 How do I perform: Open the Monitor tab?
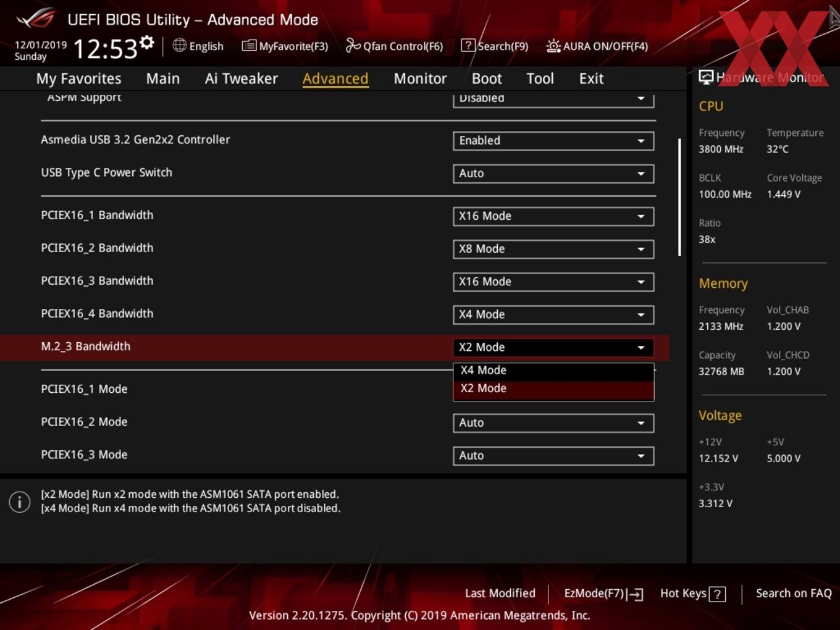(420, 78)
